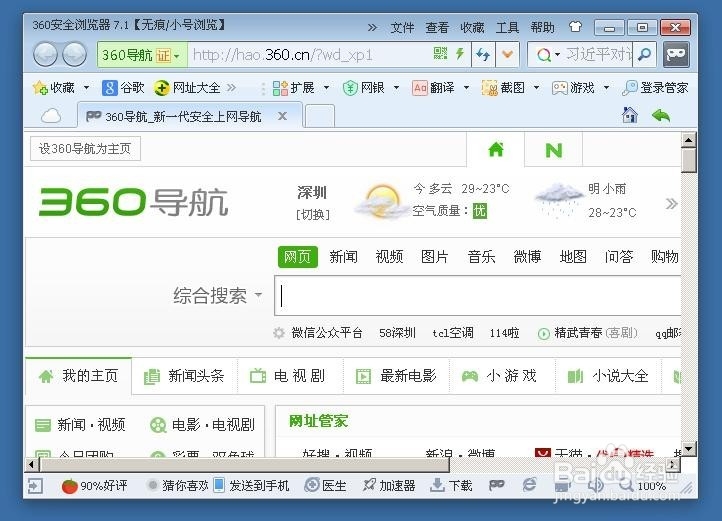Select the 新闻 search category
The width and height of the screenshot is (722, 521).
[344, 257]
